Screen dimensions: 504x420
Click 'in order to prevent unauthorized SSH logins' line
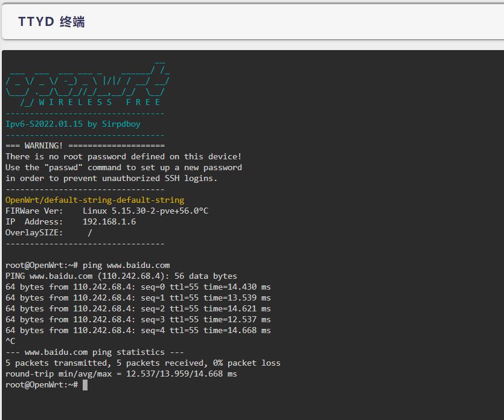point(112,179)
